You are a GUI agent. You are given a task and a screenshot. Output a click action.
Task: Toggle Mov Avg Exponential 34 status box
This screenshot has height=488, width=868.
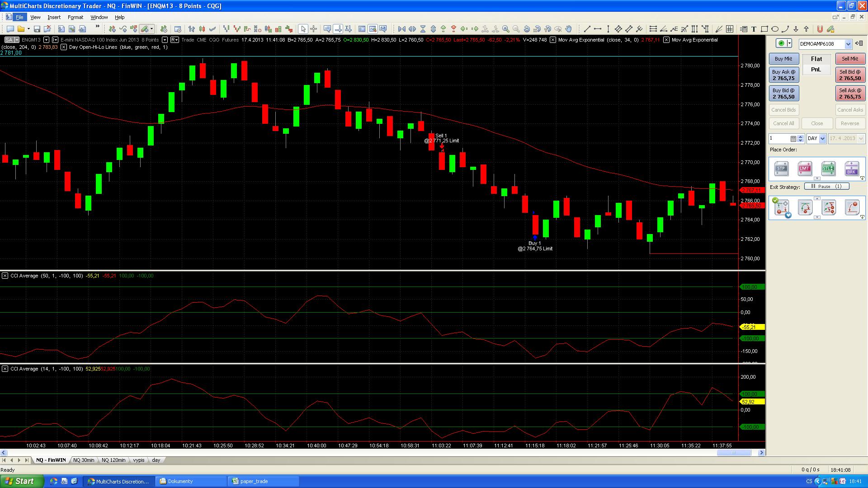click(x=553, y=40)
